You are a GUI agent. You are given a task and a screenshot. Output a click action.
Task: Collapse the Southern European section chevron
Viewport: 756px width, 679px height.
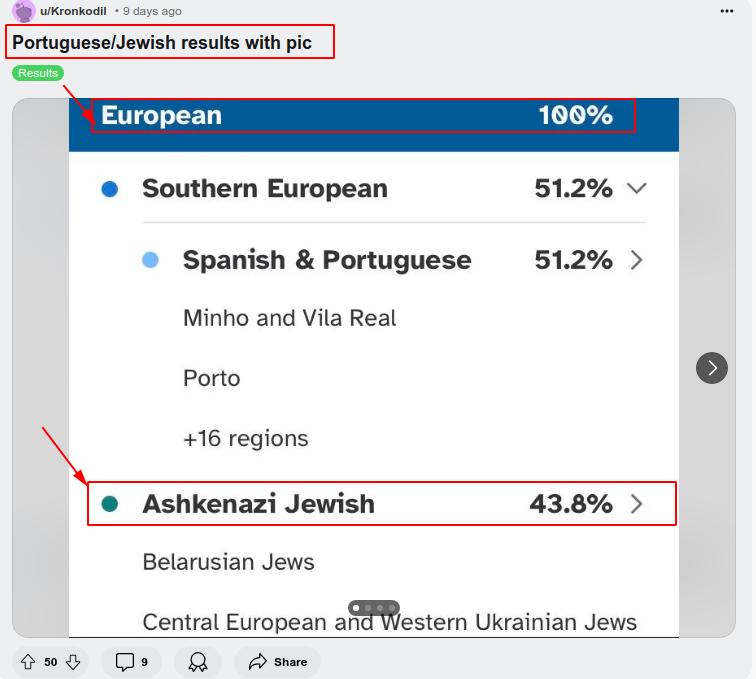point(636,188)
